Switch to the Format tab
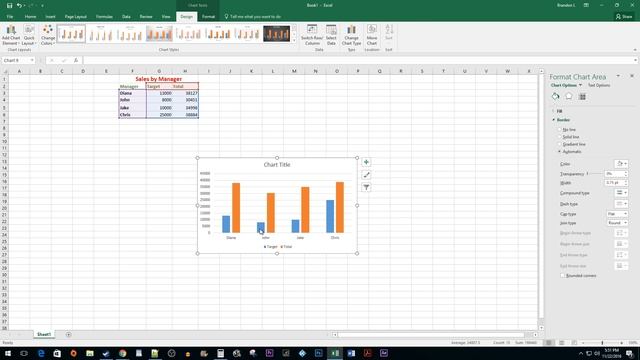The width and height of the screenshot is (640, 360). pos(208,17)
